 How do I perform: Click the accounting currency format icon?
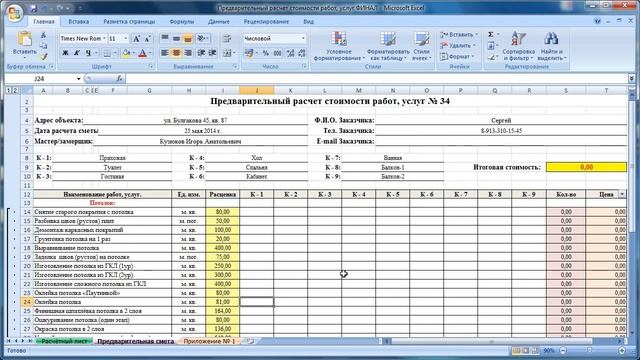click(248, 53)
